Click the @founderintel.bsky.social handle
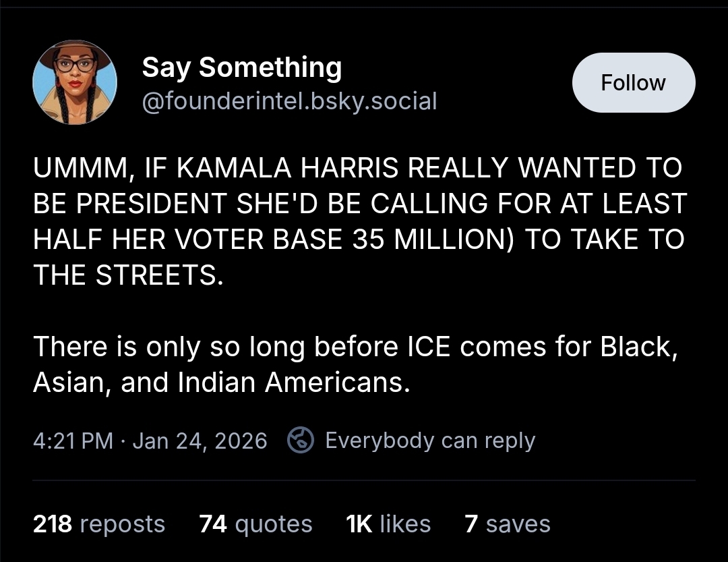This screenshot has height=562, width=728. pyautogui.click(x=289, y=101)
